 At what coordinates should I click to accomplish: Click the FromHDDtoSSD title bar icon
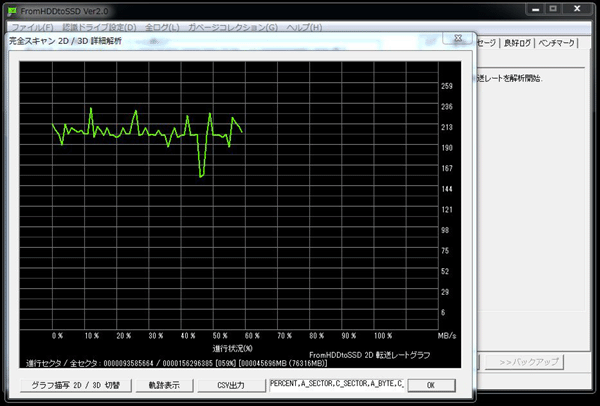pos(13,11)
